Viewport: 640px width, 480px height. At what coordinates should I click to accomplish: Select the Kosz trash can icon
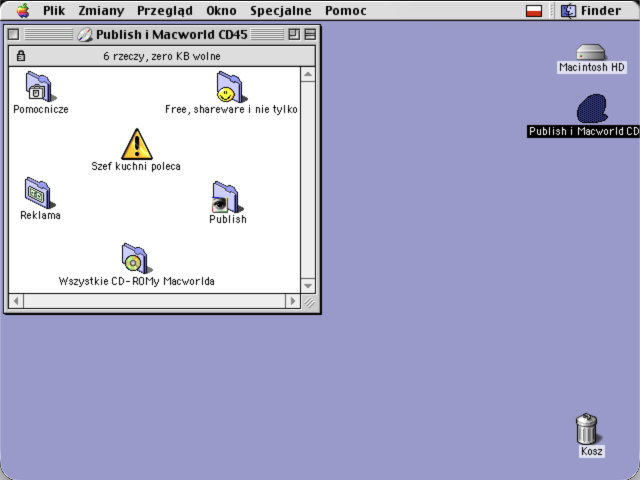(x=587, y=428)
